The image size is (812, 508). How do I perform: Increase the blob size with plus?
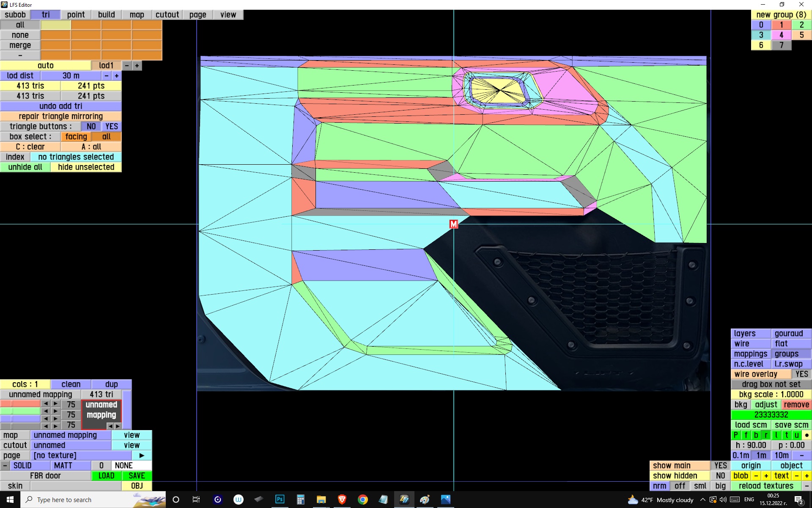[766, 476]
